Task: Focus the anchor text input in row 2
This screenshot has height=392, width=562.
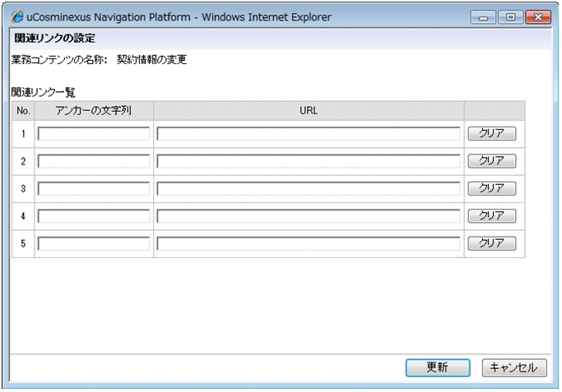Action: pyautogui.click(x=94, y=161)
